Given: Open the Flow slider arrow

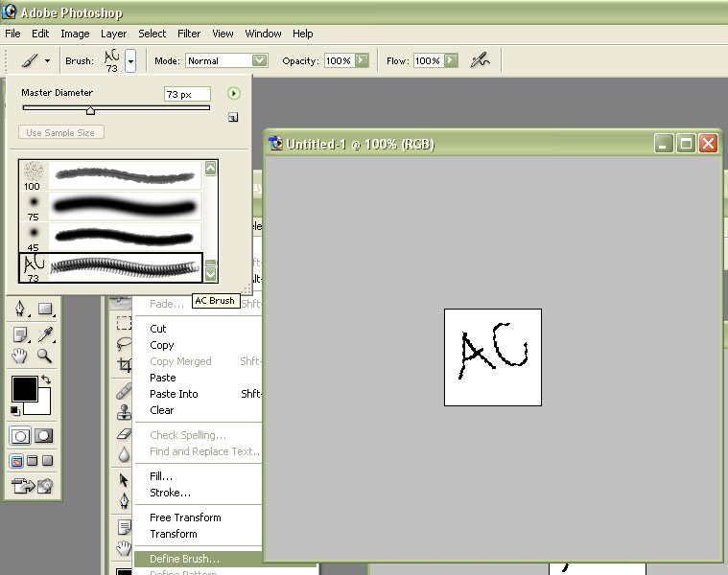Looking at the screenshot, I should [x=451, y=60].
